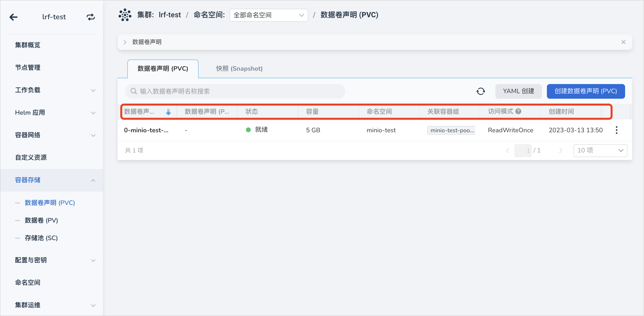Select 数据卷 (PV) sidebar item
Image resolution: width=644 pixels, height=316 pixels.
[41, 220]
